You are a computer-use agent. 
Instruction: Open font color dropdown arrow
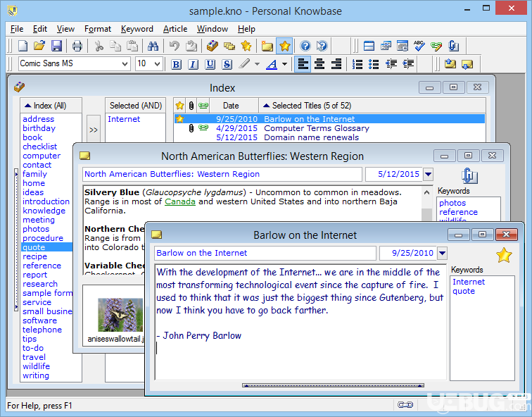(285, 64)
